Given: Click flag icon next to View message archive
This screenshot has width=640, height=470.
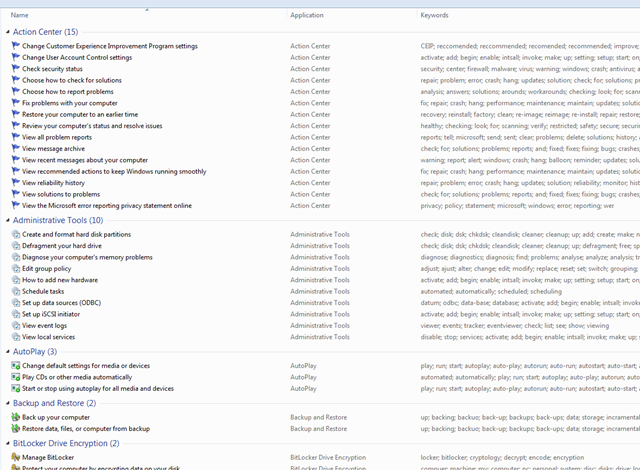Looking at the screenshot, I should (x=16, y=148).
